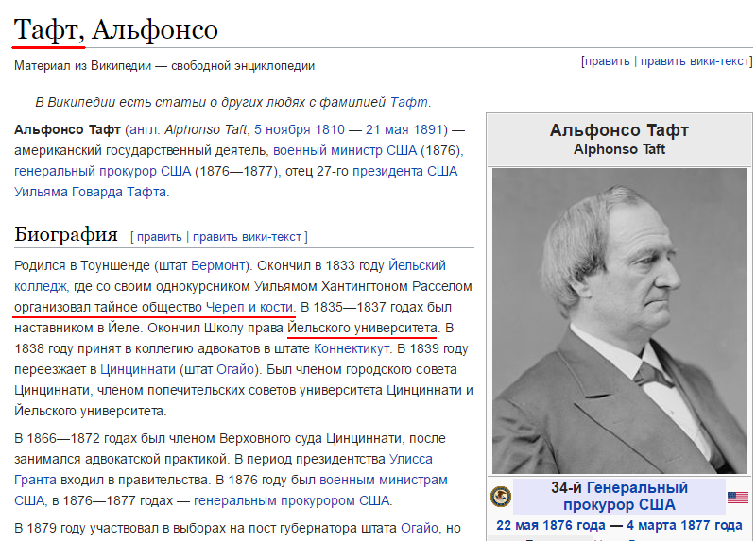This screenshot has height=541, width=756.
Task: Click top-right 'править' link in header
Action: click(607, 61)
